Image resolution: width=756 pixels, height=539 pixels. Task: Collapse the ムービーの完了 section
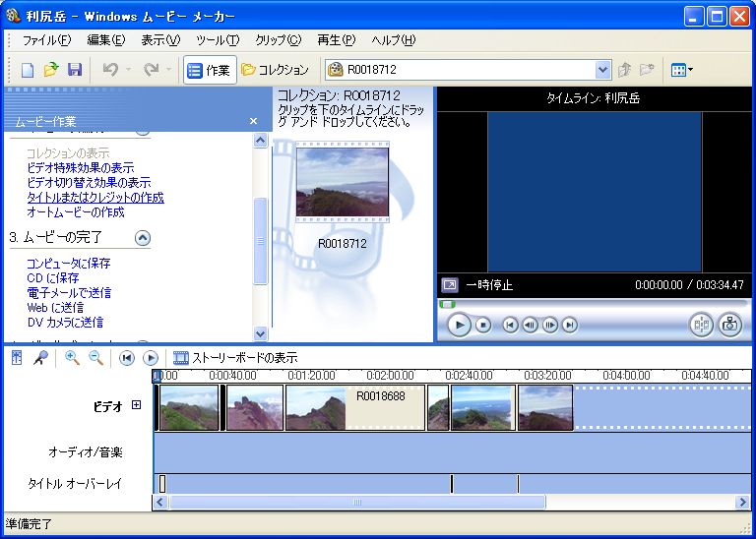point(143,237)
